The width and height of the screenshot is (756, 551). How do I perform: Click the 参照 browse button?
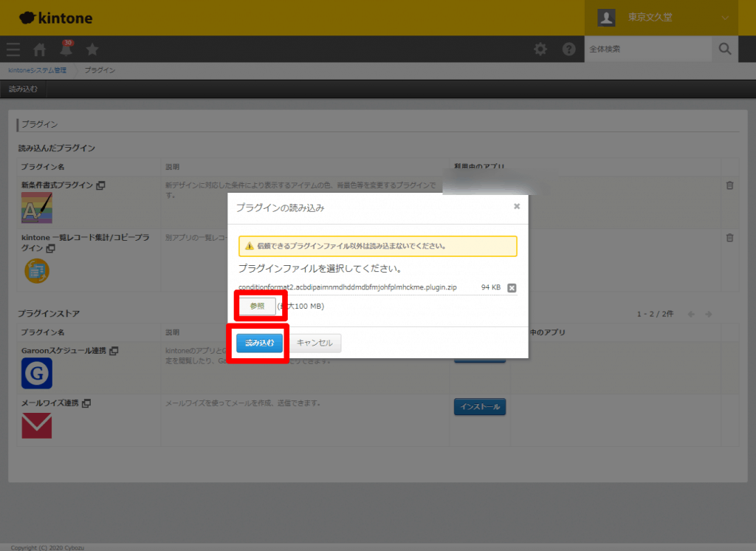[257, 306]
